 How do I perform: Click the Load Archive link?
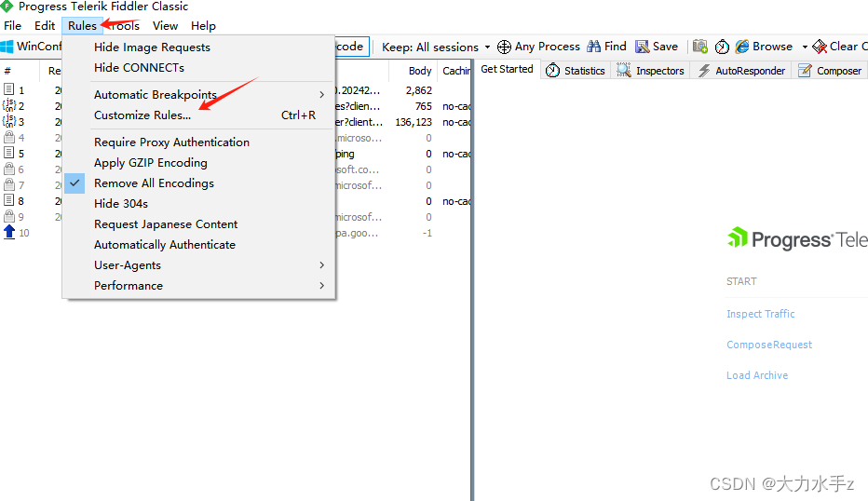coord(757,375)
